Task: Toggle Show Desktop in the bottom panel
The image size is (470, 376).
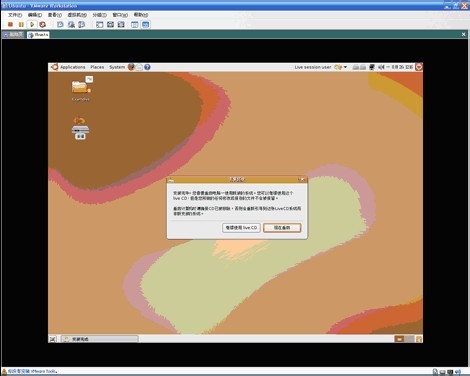Action: click(x=53, y=339)
